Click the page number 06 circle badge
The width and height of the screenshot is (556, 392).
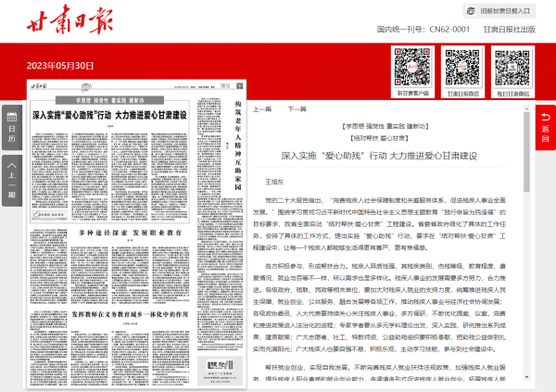coord(86,87)
